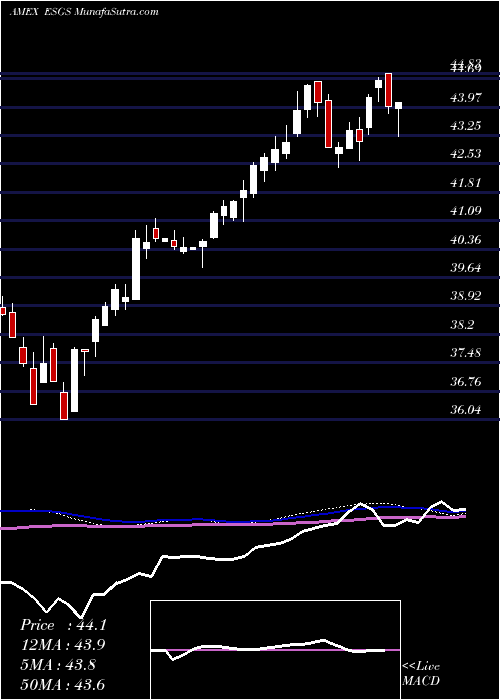This screenshot has width=500, height=700.
Task: Click the 39.64 price axis label
Action: (466, 268)
